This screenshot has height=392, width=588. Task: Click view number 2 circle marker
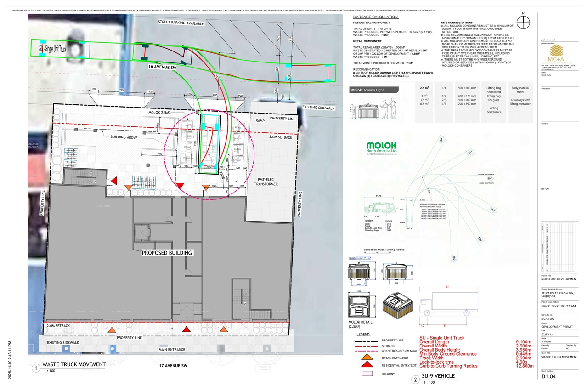pyautogui.click(x=415, y=380)
